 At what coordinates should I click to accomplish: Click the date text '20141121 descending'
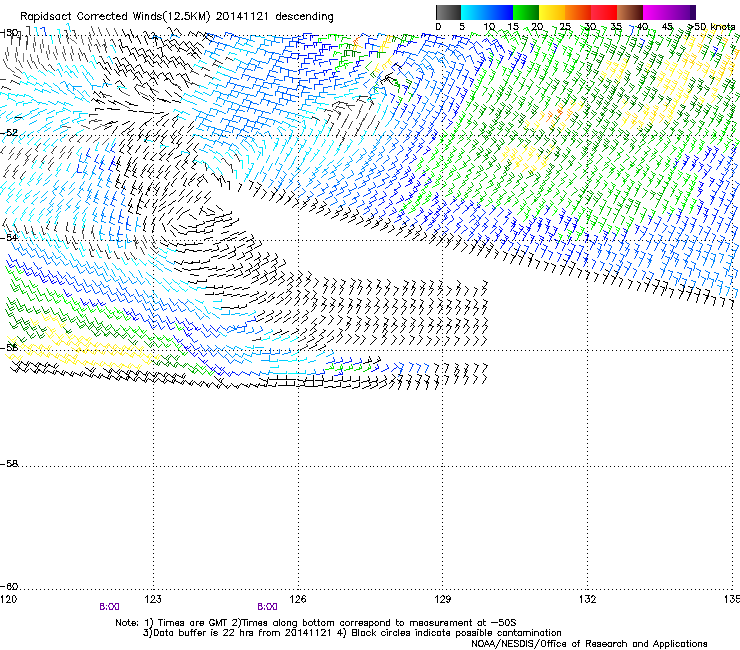coord(275,16)
